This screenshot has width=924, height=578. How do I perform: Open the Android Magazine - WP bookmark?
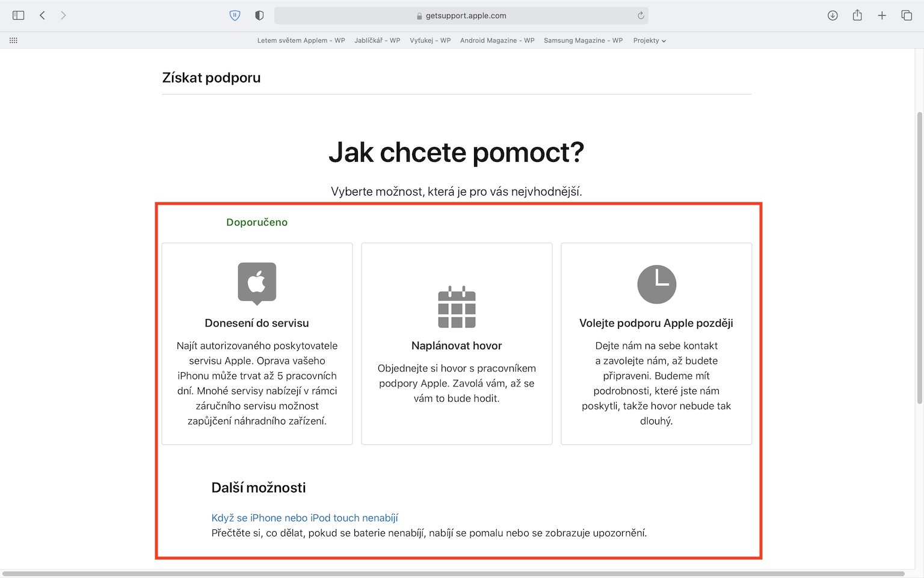tap(497, 40)
